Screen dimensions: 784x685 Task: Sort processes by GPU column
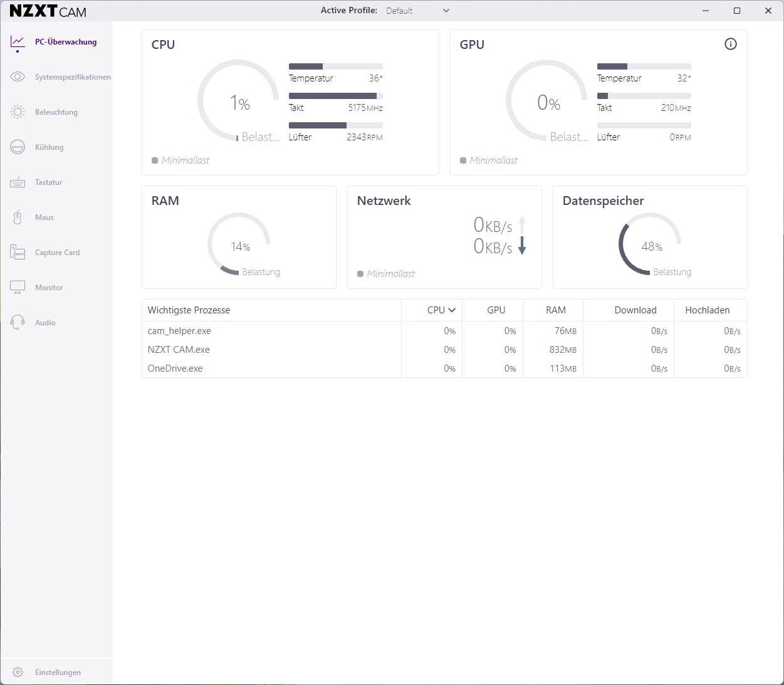click(496, 310)
